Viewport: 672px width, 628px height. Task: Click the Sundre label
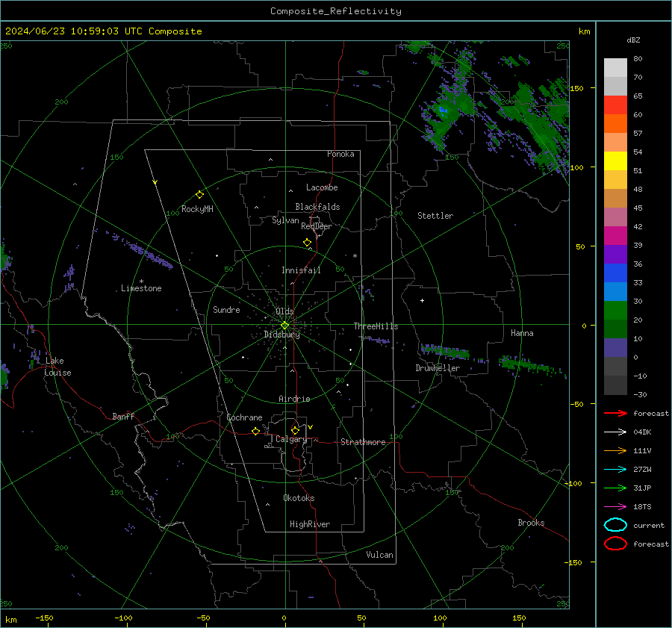(x=226, y=309)
